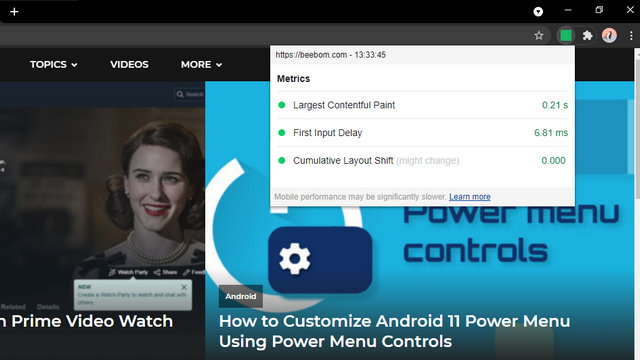Screen dimensions: 640x360
Task: Click the Metrics heading in the popup
Action: pyautogui.click(x=293, y=79)
